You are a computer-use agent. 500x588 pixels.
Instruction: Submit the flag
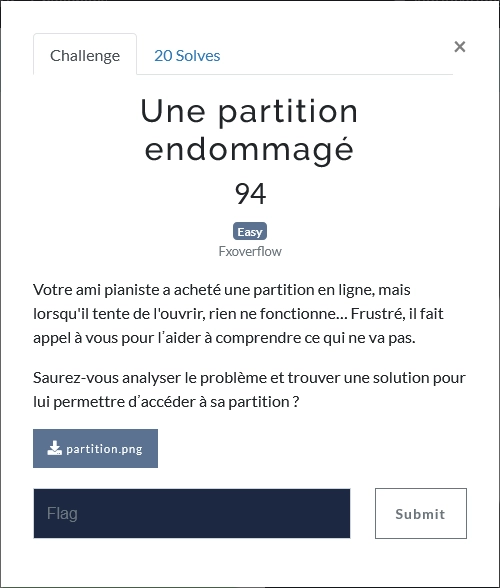421,513
